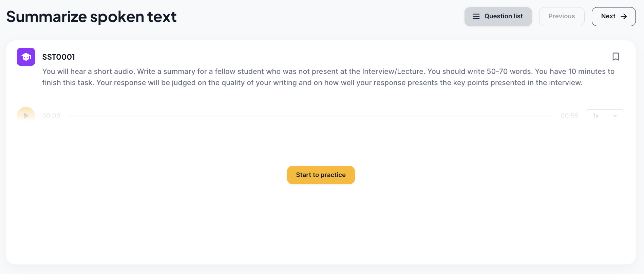Click empty card area below Start to practice
Screen dimensions: 644x274
pyautogui.click(x=321, y=224)
